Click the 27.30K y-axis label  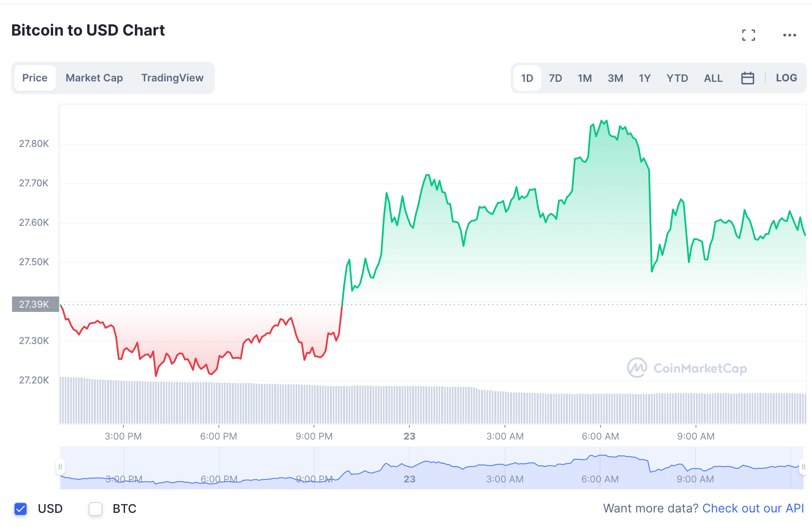34,341
